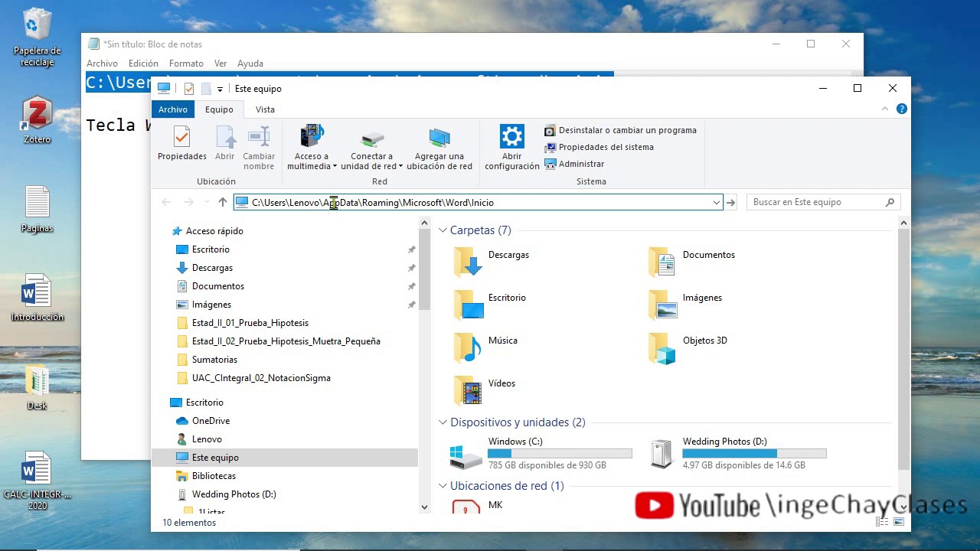
Task: Select the Objetos 3D folder icon
Action: (662, 347)
